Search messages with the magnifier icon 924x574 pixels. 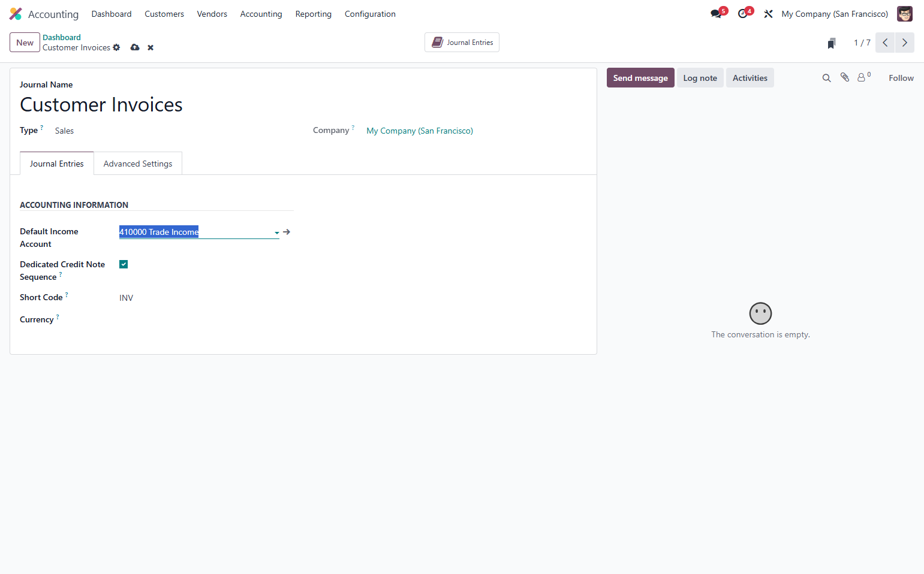coord(826,78)
